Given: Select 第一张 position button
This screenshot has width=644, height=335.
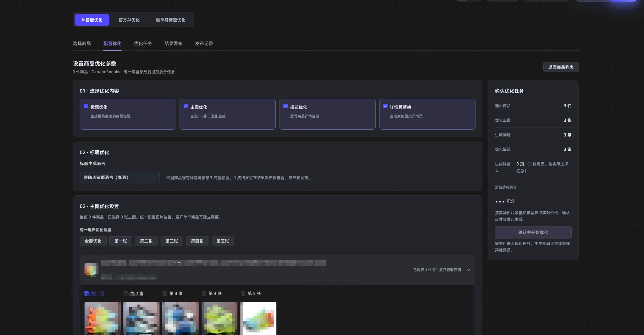Looking at the screenshot, I should [x=121, y=241].
